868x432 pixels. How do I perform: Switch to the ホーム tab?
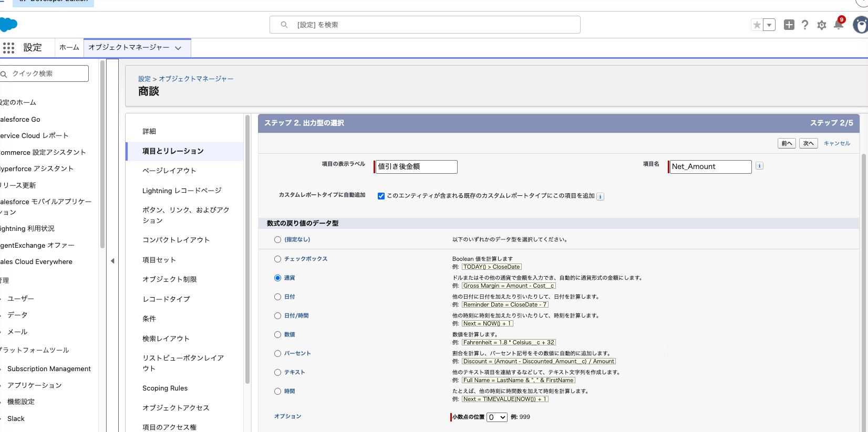click(x=69, y=47)
